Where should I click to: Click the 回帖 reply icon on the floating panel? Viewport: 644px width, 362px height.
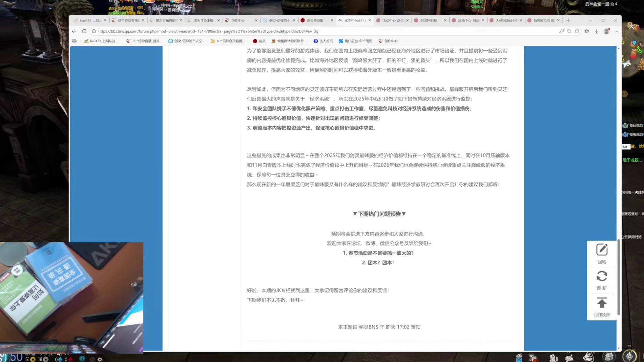click(x=602, y=250)
